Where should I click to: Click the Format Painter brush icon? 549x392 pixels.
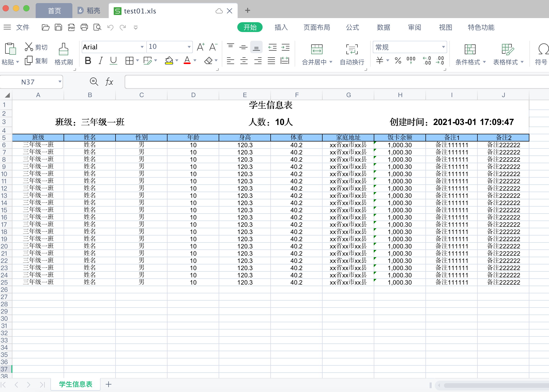(x=63, y=49)
